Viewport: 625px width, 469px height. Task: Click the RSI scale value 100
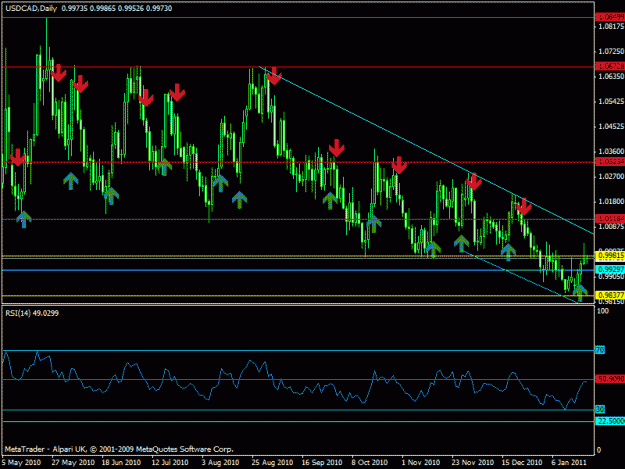603,311
